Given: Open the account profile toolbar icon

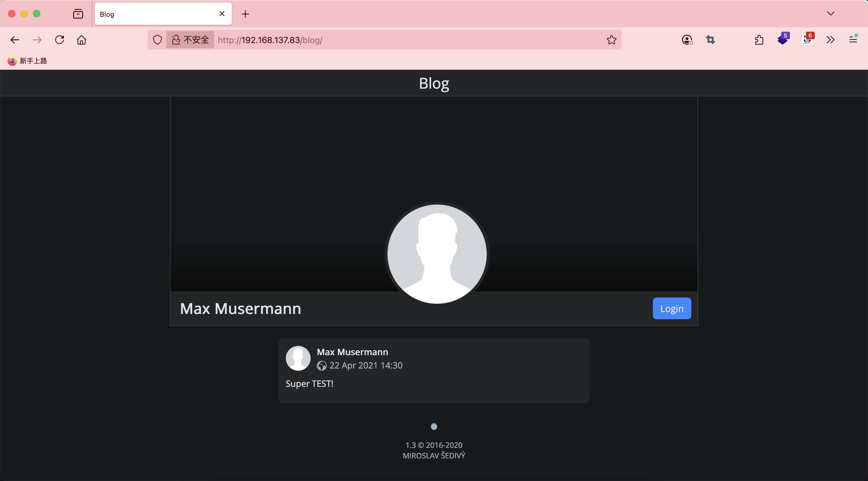Looking at the screenshot, I should click(687, 40).
